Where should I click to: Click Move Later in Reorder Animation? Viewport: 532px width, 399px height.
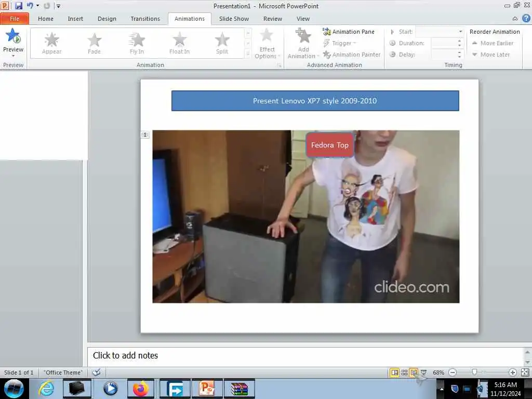pyautogui.click(x=490, y=54)
